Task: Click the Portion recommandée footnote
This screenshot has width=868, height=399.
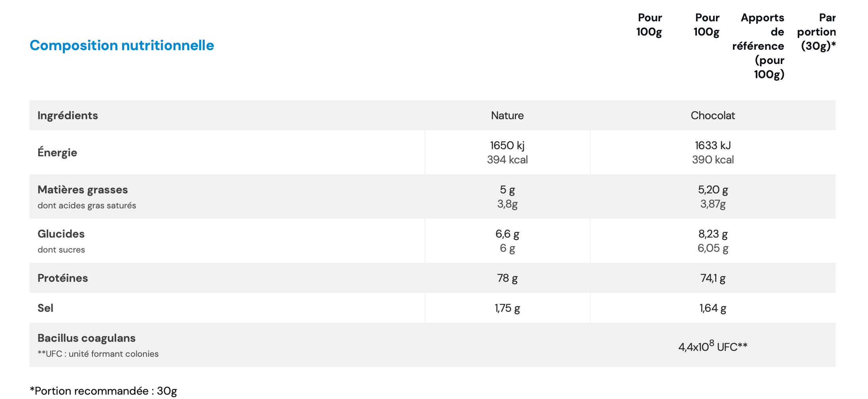Action: pyautogui.click(x=104, y=391)
